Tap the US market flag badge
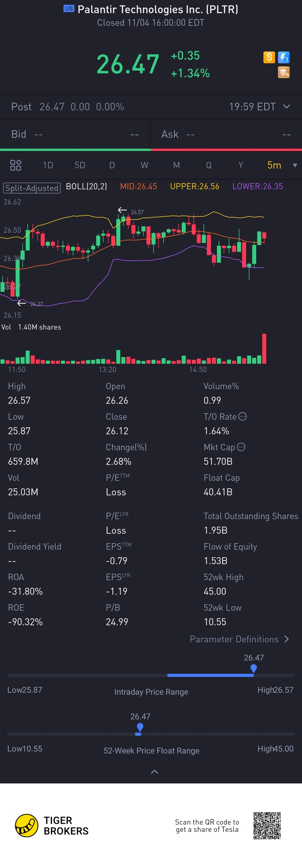Image resolution: width=302 pixels, height=868 pixels. click(x=69, y=9)
